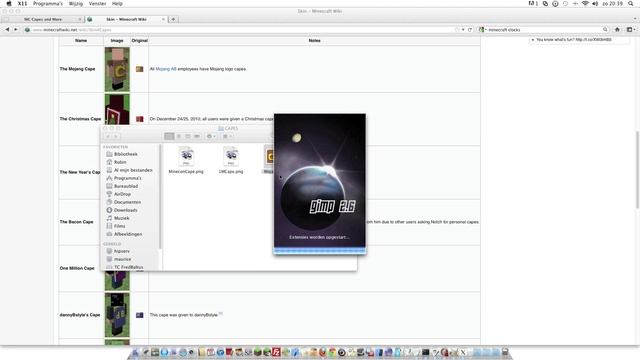Open the Wijzig menu
This screenshot has width=640, height=360.
click(76, 3)
